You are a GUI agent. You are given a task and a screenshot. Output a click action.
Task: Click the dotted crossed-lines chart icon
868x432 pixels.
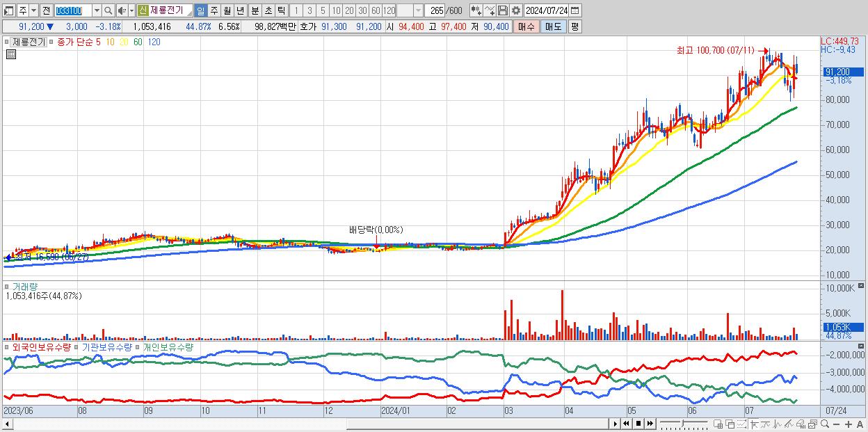coord(741,424)
